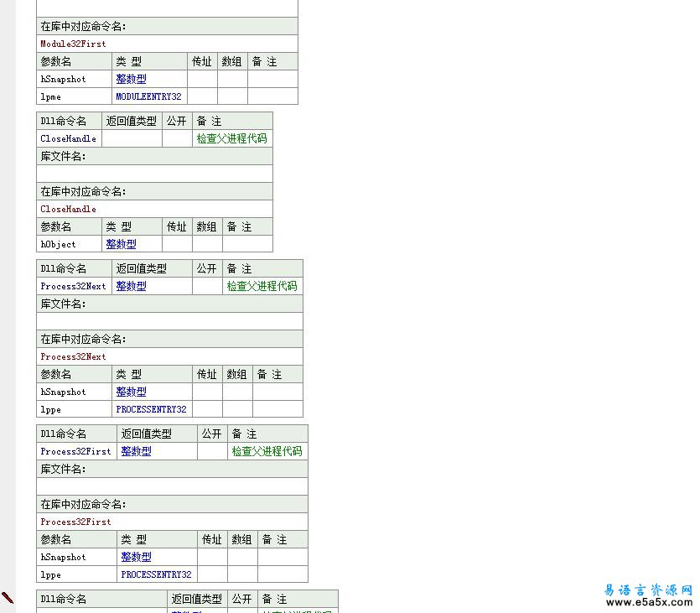Open the www.e5a5x.com website link
The image size is (700, 613).
[651, 602]
